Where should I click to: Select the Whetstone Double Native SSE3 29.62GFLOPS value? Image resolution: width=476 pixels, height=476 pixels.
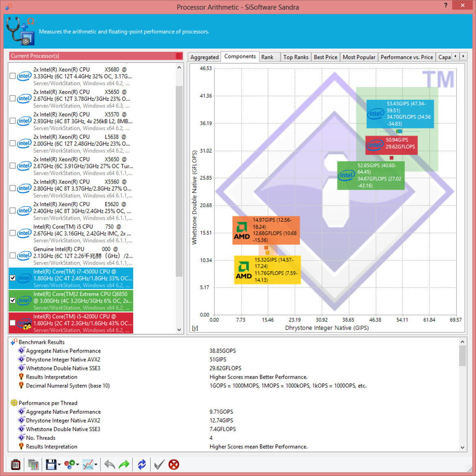pyautogui.click(x=225, y=368)
